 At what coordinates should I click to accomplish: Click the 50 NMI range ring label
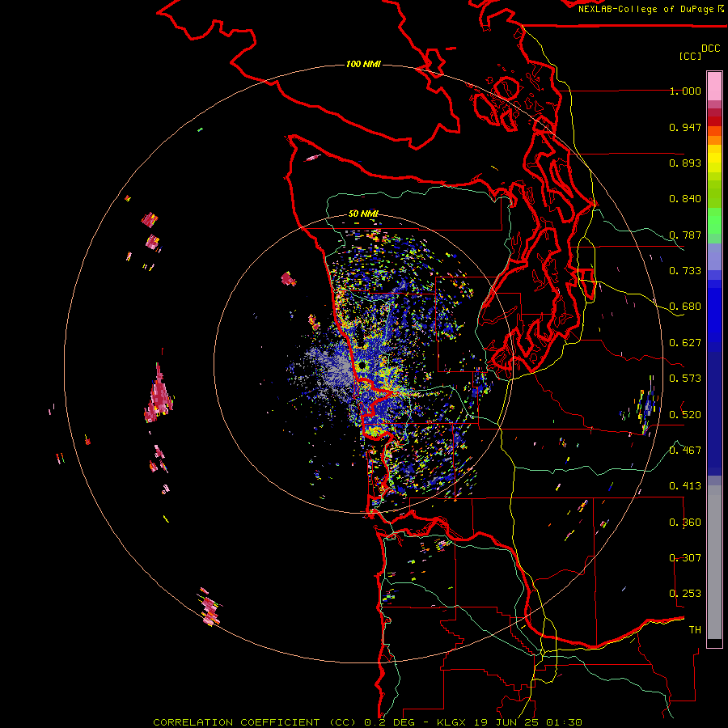pos(363,214)
